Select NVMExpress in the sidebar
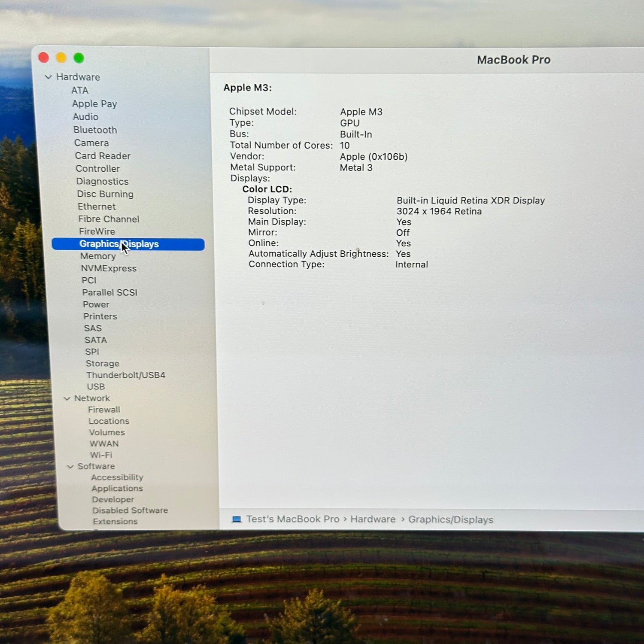 tap(109, 268)
